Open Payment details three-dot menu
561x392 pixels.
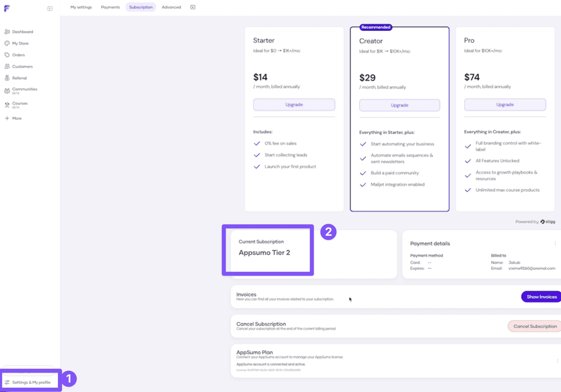(555, 243)
